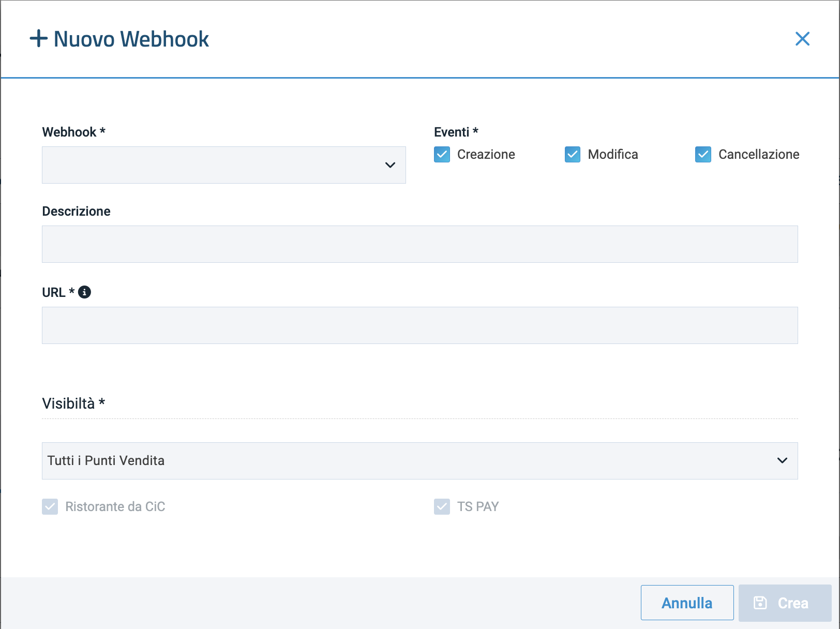
Task: Click the plus icon beside Nuovo Webhook
Action: (39, 39)
